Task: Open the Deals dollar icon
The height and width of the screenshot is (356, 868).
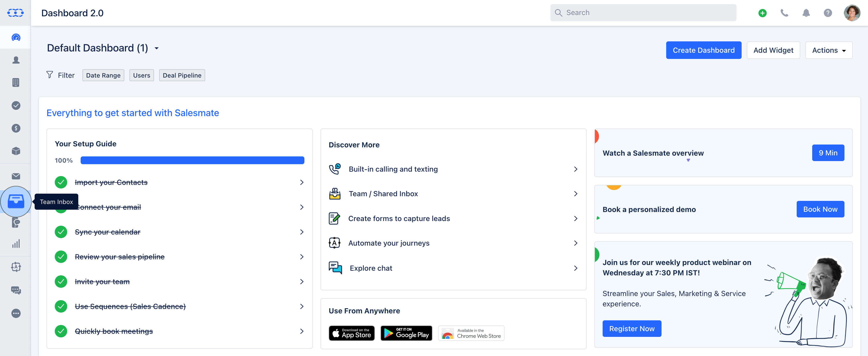Action: click(x=16, y=128)
